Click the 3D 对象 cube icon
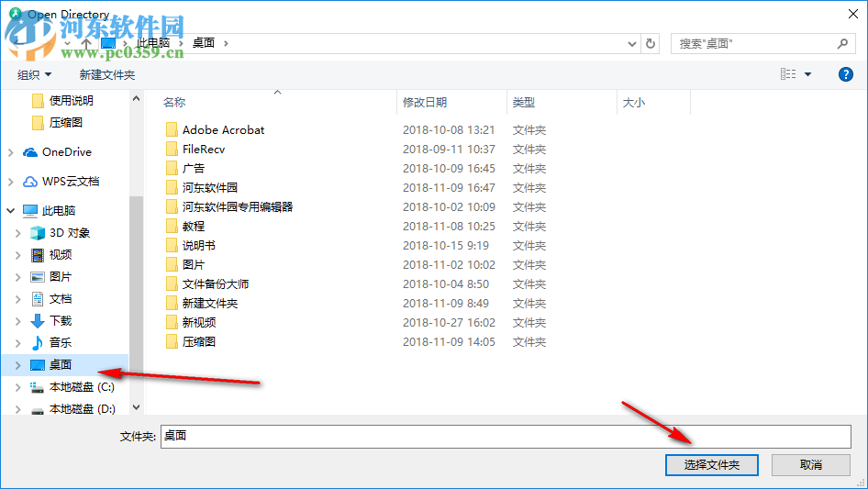The image size is (868, 489). point(37,233)
